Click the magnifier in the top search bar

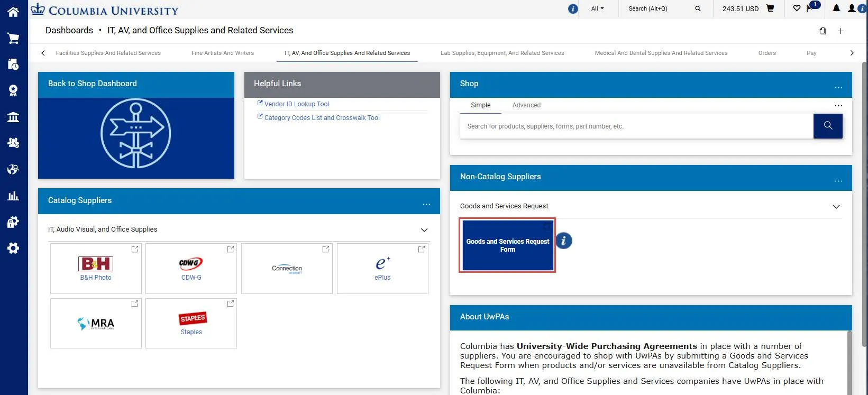point(698,8)
